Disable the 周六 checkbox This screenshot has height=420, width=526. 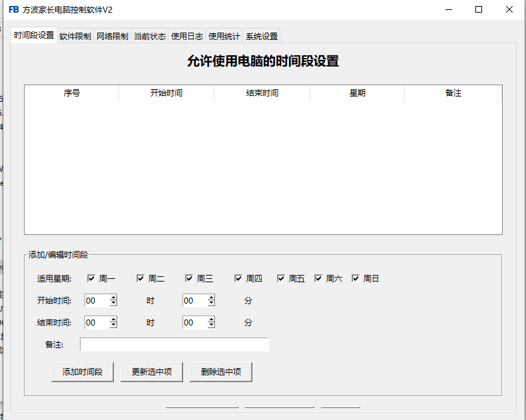click(318, 279)
